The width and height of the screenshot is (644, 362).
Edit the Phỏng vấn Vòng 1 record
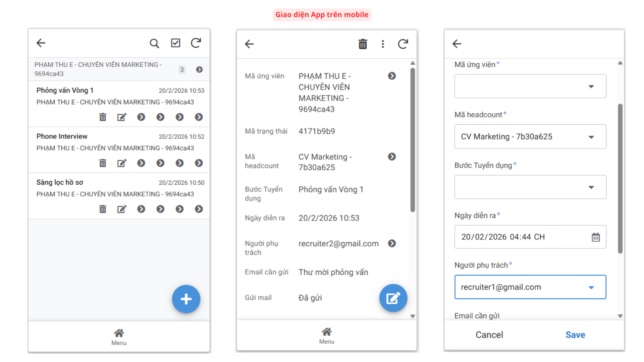[121, 117]
